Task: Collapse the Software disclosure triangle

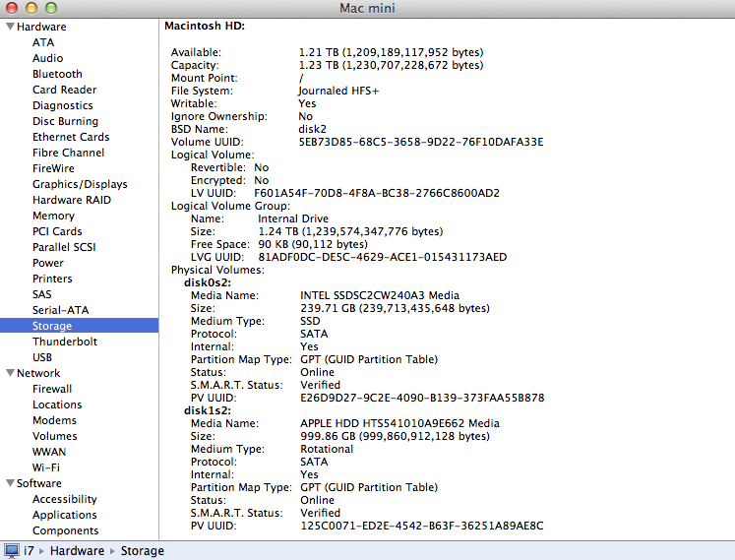Action: point(10,482)
